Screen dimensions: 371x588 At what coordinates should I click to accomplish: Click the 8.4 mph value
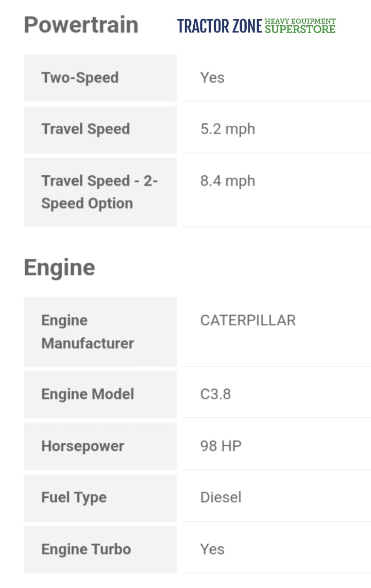[228, 181]
